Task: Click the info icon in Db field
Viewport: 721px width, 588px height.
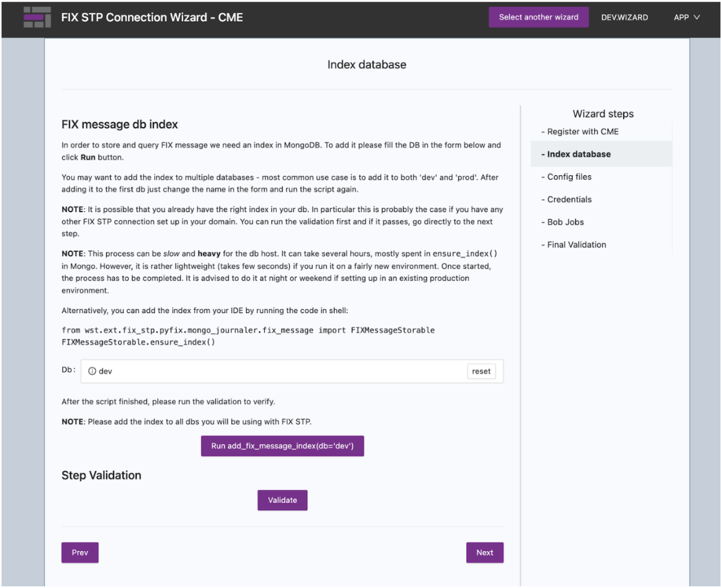Action: (92, 371)
